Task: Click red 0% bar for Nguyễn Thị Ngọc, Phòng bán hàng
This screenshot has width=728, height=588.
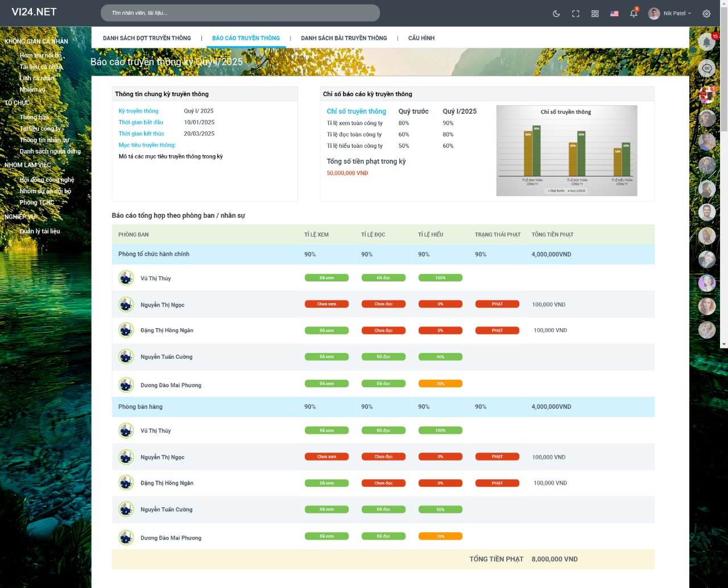Action: pyautogui.click(x=440, y=457)
